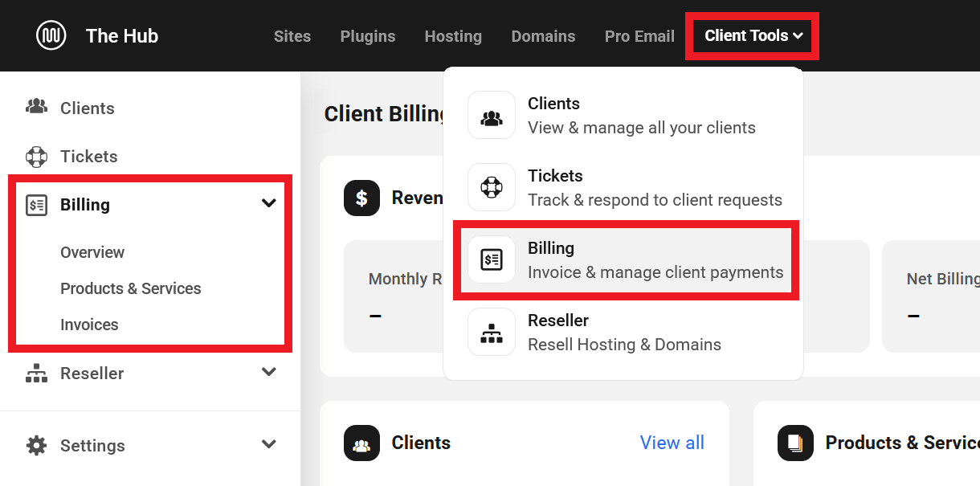The image size is (980, 486).
Task: Click the sidebar Billing invoice icon
Action: point(37,204)
